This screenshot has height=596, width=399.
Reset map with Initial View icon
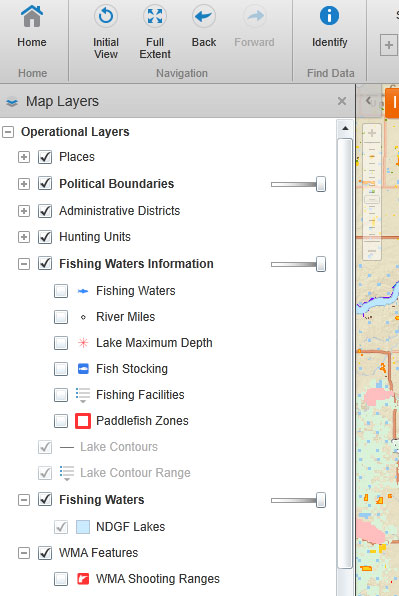tap(106, 16)
